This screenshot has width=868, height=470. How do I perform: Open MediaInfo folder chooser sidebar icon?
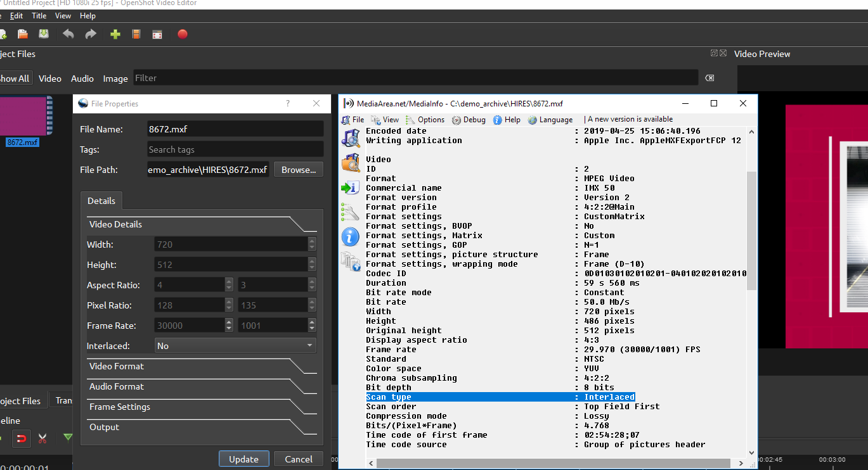click(x=351, y=163)
